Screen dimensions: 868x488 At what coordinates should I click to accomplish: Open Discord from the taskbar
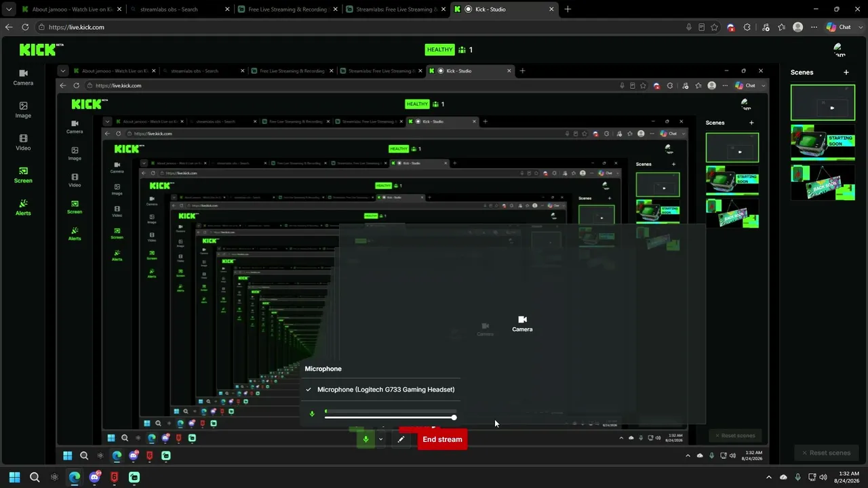94,477
